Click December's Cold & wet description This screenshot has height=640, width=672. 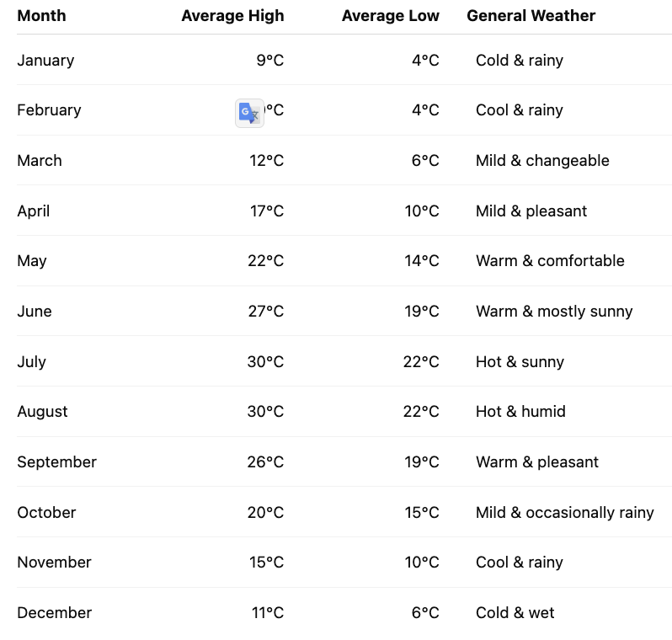pos(515,613)
